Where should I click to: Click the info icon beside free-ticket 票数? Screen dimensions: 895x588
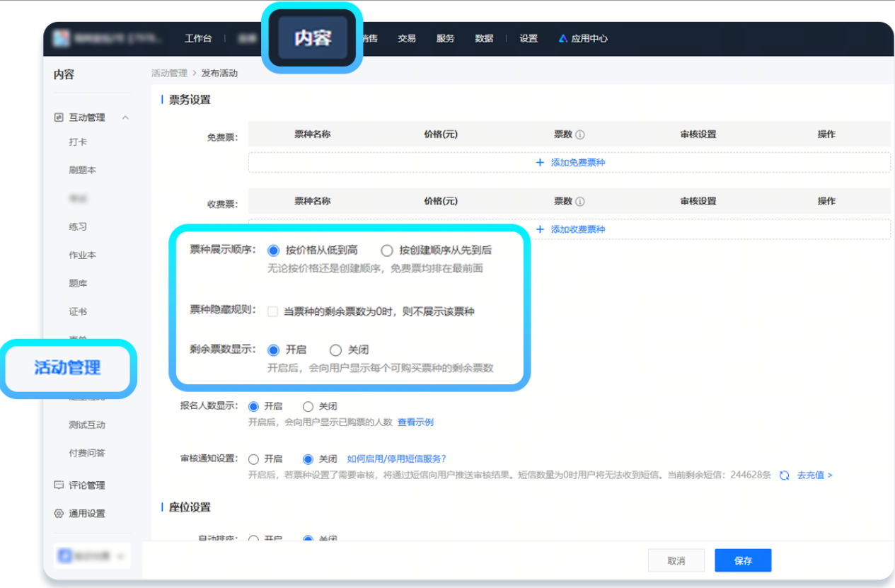point(580,134)
